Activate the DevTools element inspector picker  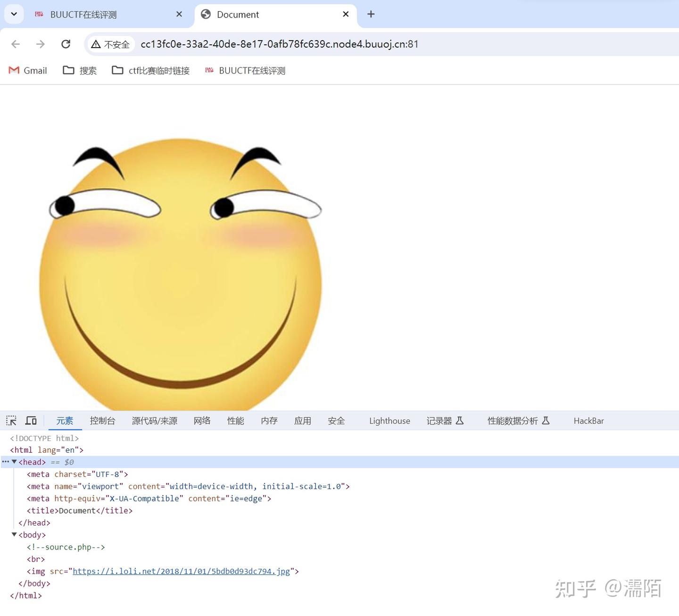pos(11,421)
